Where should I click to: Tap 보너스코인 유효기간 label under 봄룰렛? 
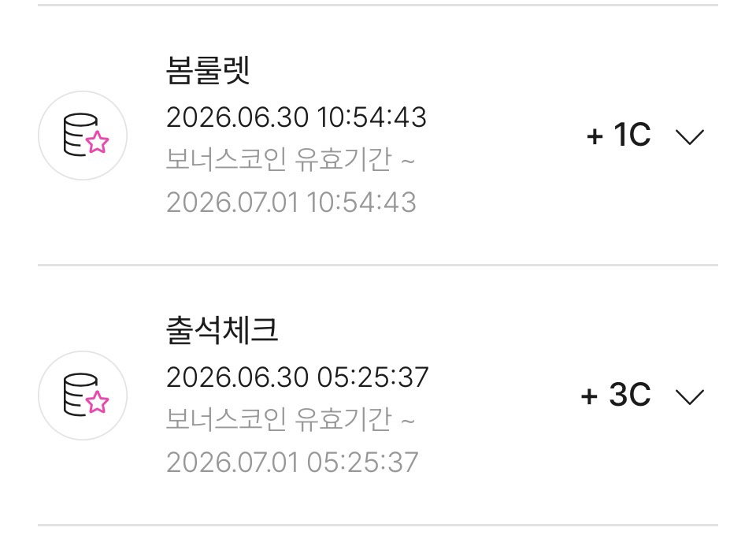(279, 159)
